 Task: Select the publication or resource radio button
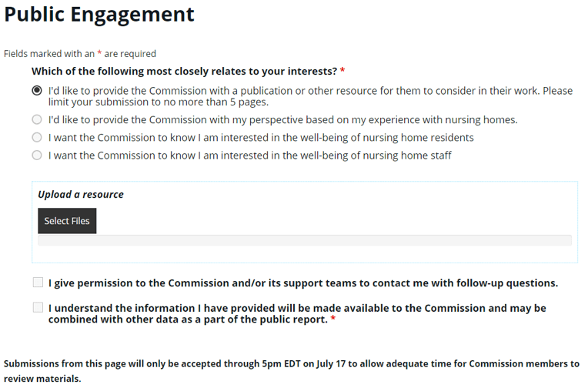[37, 91]
